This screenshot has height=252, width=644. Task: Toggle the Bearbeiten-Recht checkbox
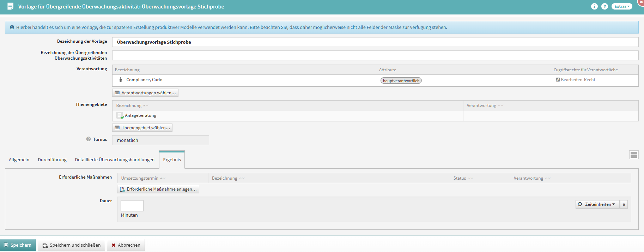pyautogui.click(x=558, y=80)
